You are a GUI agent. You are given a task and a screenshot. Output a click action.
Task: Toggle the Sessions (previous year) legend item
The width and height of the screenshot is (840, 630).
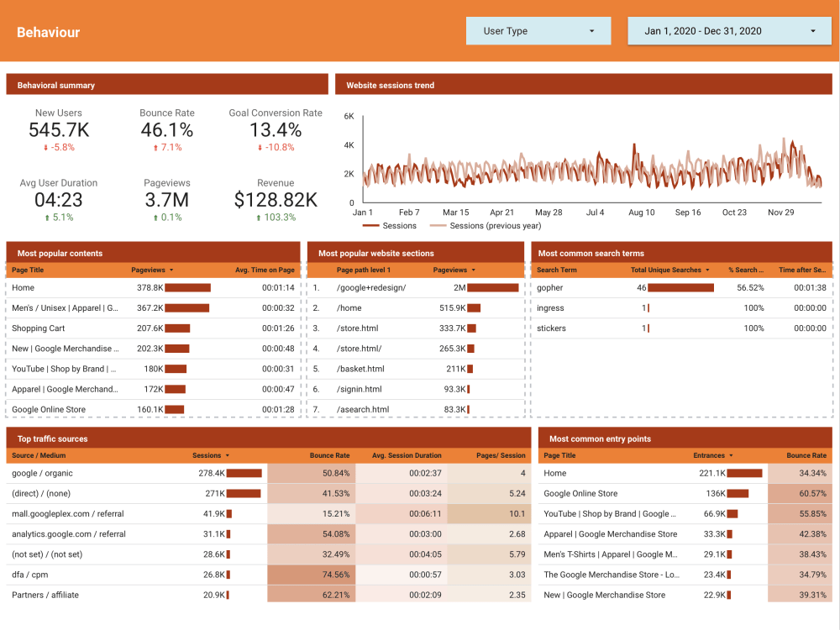(486, 225)
